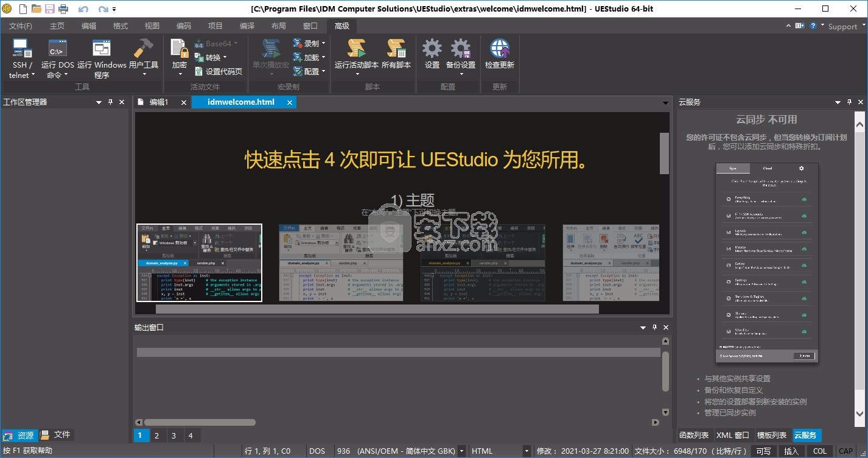Toggle 插入 insert mode in status bar
This screenshot has width=868, height=458.
pyautogui.click(x=791, y=451)
